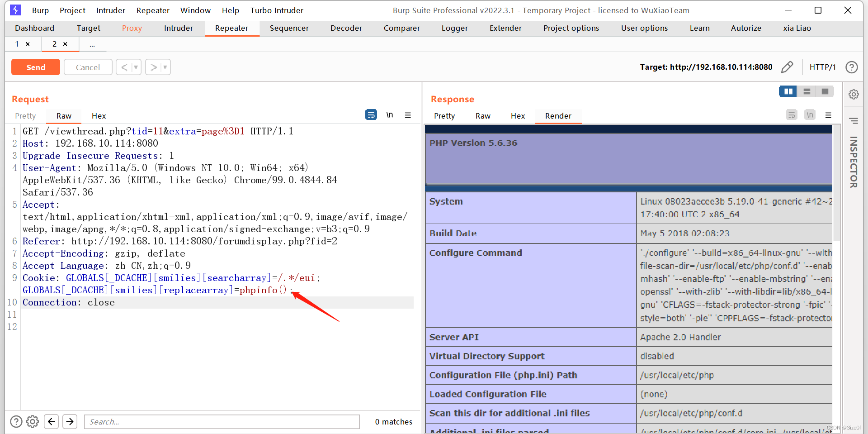Open the Decoder tool tab
This screenshot has height=434, width=868.
pyautogui.click(x=346, y=28)
